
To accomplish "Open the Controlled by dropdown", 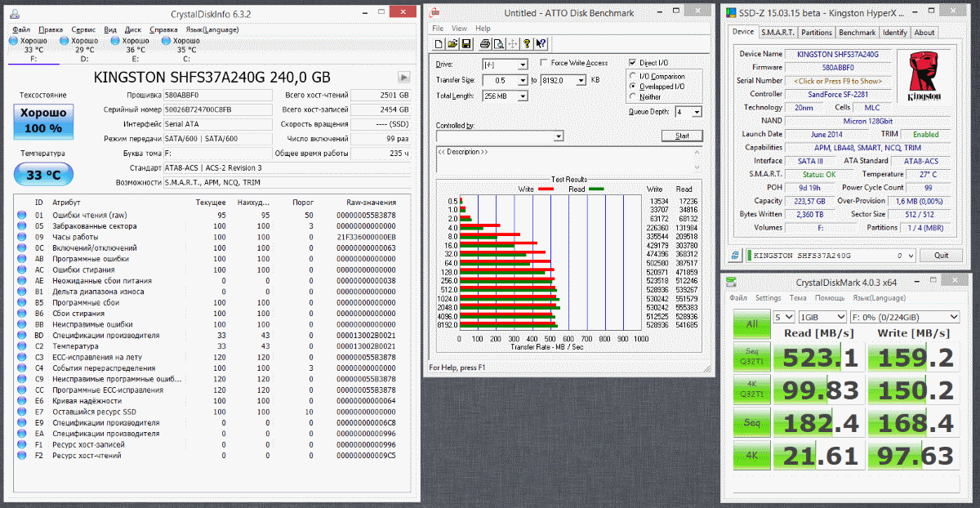I will click(x=559, y=136).
